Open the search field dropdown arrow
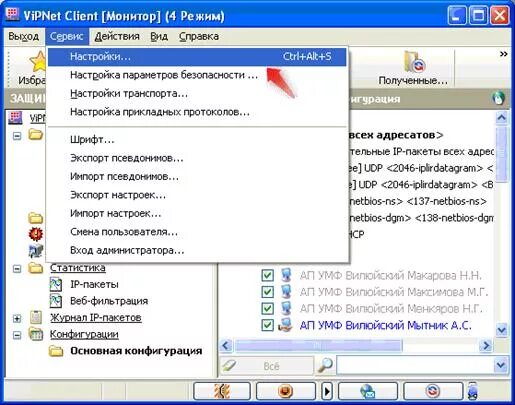515x405 pixels. (x=501, y=366)
